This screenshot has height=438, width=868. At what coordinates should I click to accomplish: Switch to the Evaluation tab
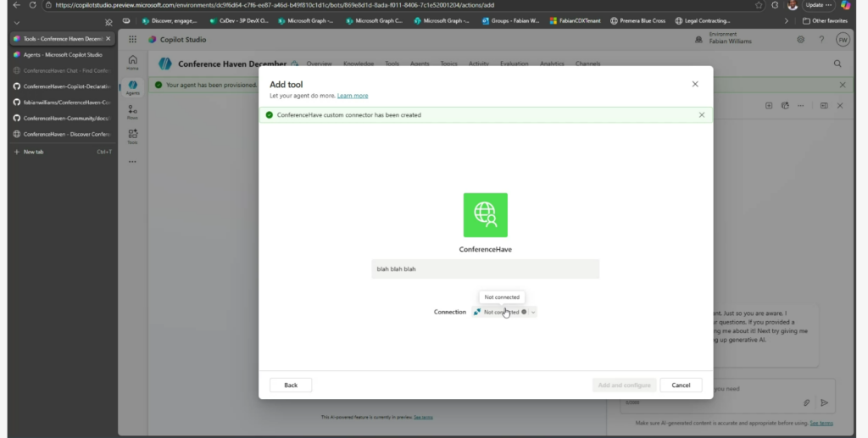coord(515,64)
